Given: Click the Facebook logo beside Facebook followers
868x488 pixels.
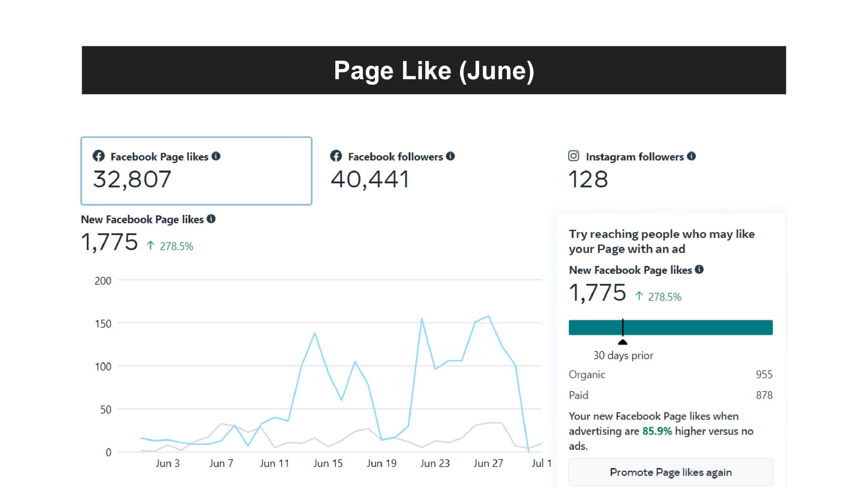Looking at the screenshot, I should [x=336, y=156].
